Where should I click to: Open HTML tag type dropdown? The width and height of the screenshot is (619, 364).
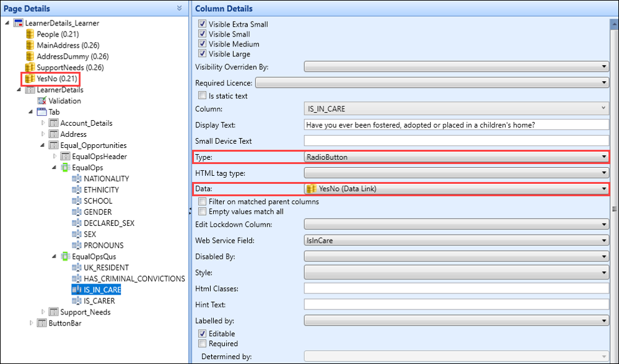click(x=457, y=173)
